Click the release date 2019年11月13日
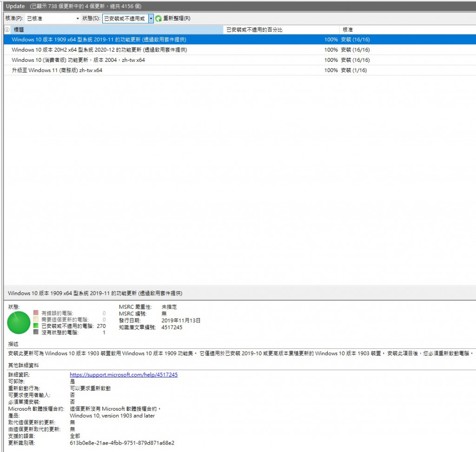Image resolution: width=476 pixels, height=452 pixels. click(181, 320)
